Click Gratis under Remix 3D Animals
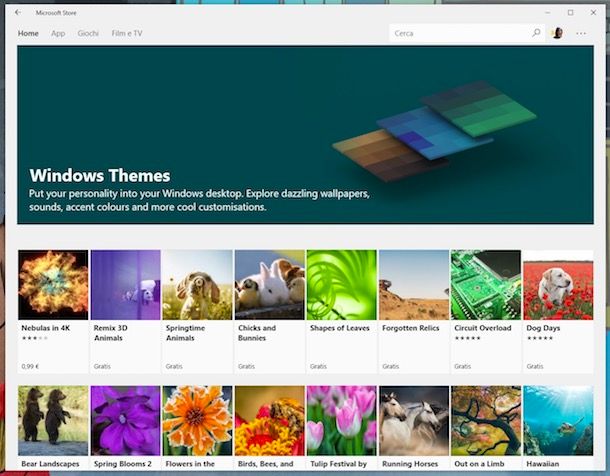 (x=102, y=366)
